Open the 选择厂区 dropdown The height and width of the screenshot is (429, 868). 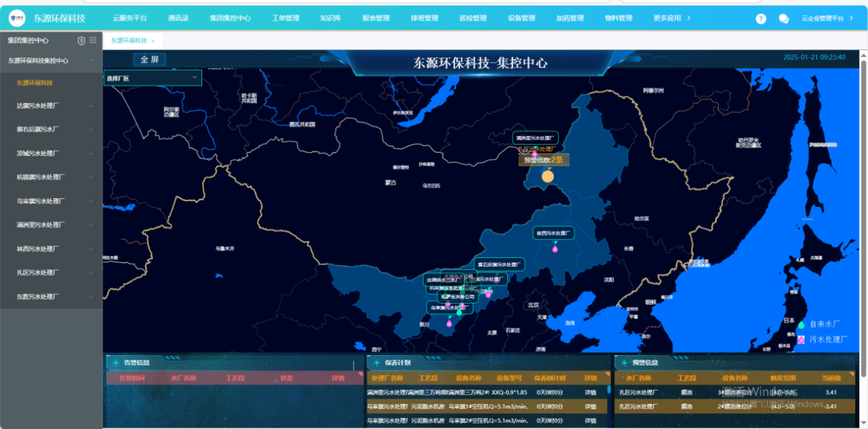pos(153,78)
